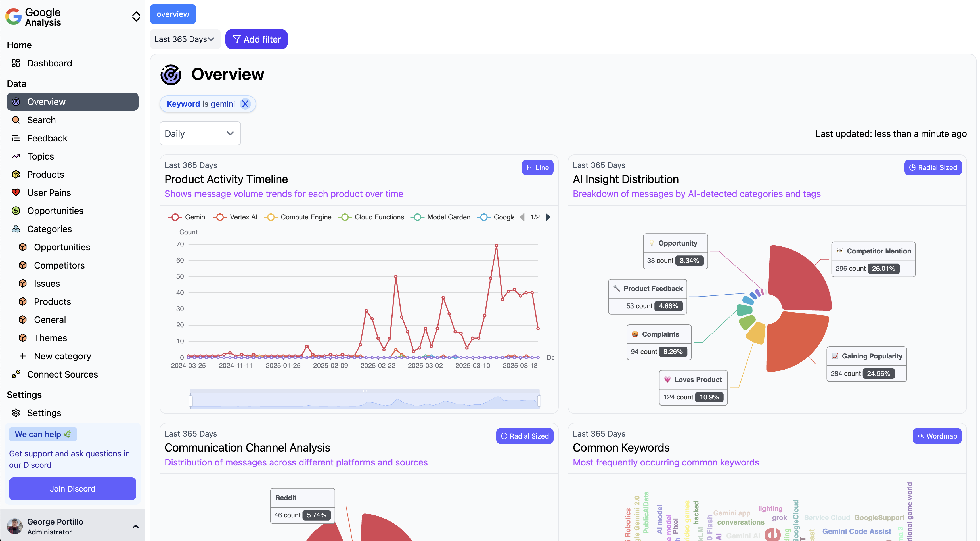Open the Line chart type selector
This screenshot has height=541, width=980.
click(x=538, y=167)
